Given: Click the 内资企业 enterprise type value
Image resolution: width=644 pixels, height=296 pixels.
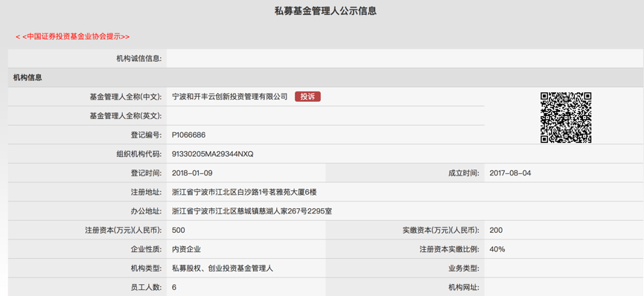Looking at the screenshot, I should tap(187, 249).
